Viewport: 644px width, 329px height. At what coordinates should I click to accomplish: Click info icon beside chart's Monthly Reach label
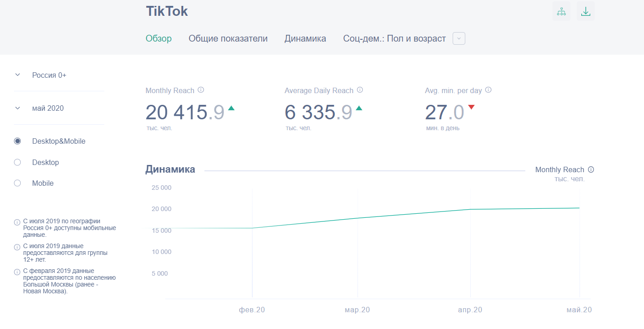[x=591, y=169]
